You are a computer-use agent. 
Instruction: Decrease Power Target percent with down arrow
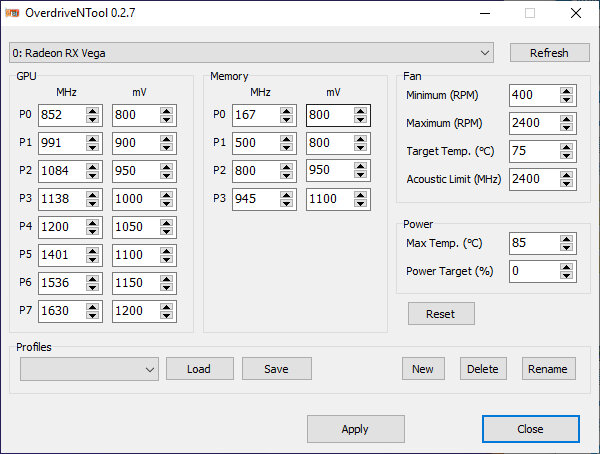pyautogui.click(x=566, y=275)
